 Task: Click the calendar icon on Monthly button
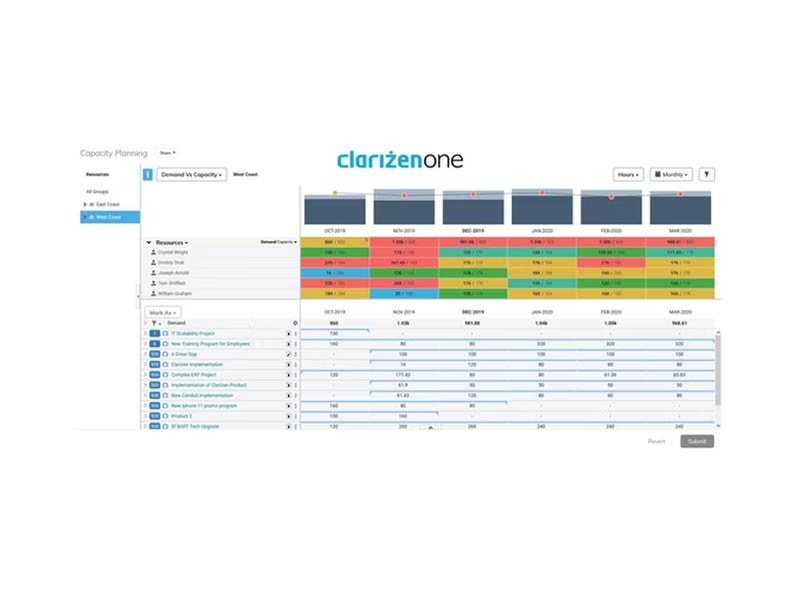point(658,173)
